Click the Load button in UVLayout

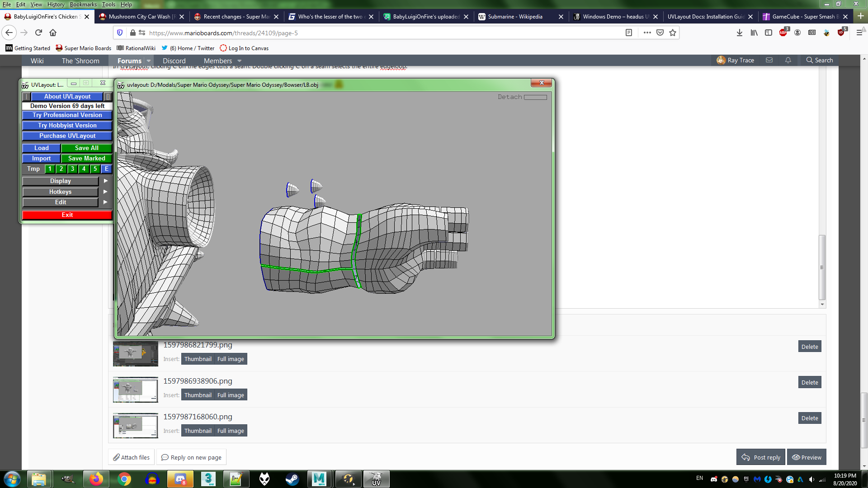coord(41,148)
